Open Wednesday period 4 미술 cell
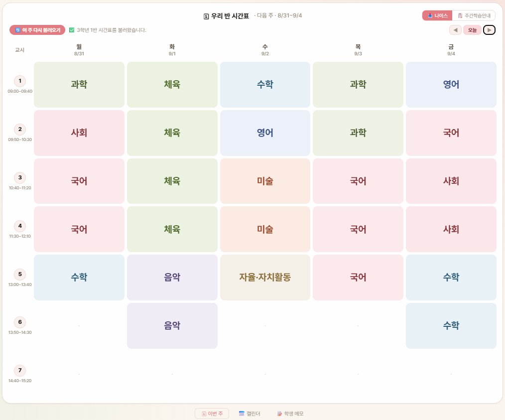This screenshot has height=420, width=505. pyautogui.click(x=265, y=229)
